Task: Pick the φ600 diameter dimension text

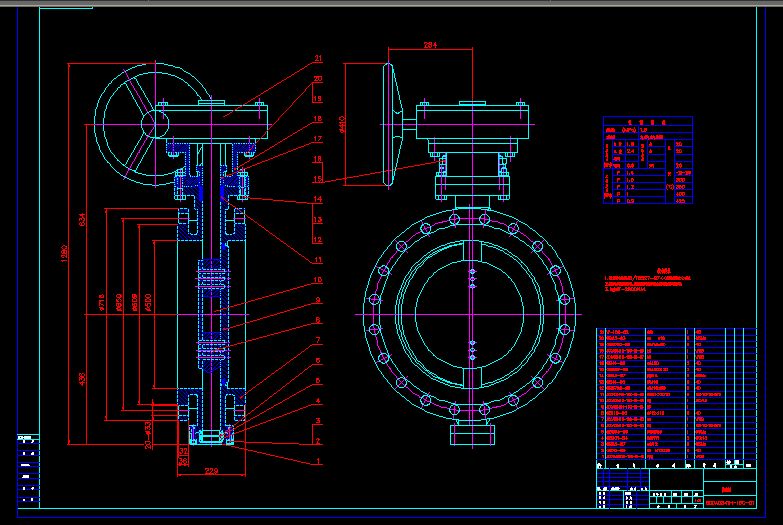Action: click(x=149, y=303)
